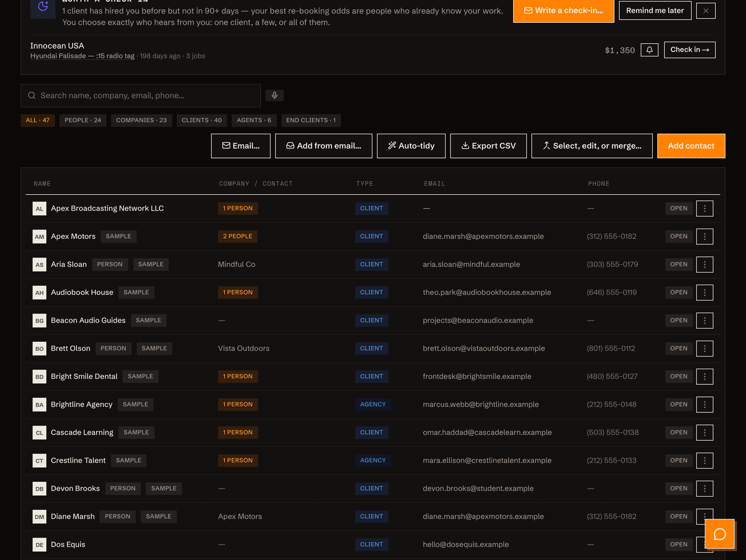746x560 pixels.
Task: Click the bell reminder icon for Innocean USA
Action: 649,50
